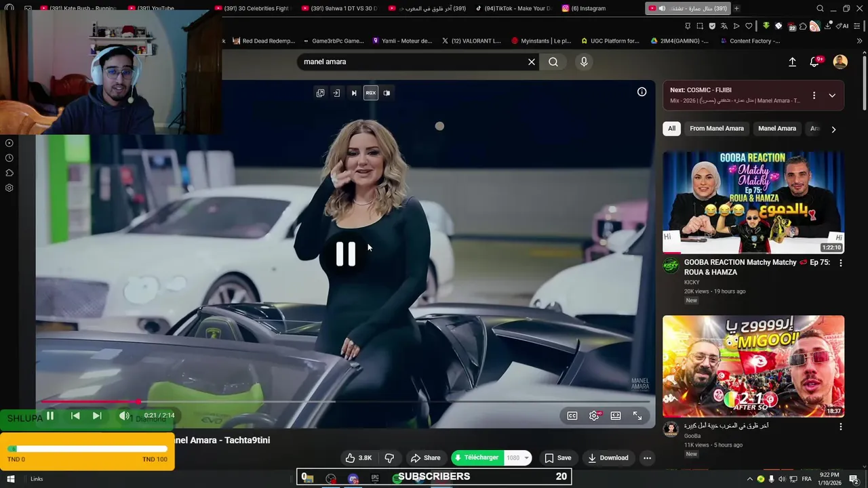Dislike the video with the thumbs-down button

coord(389,457)
